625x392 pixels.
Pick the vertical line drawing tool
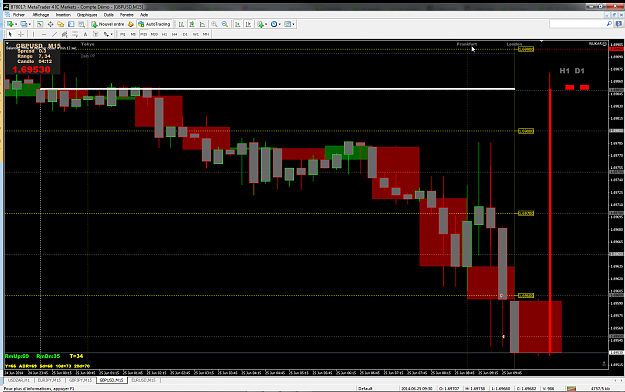(33, 34)
